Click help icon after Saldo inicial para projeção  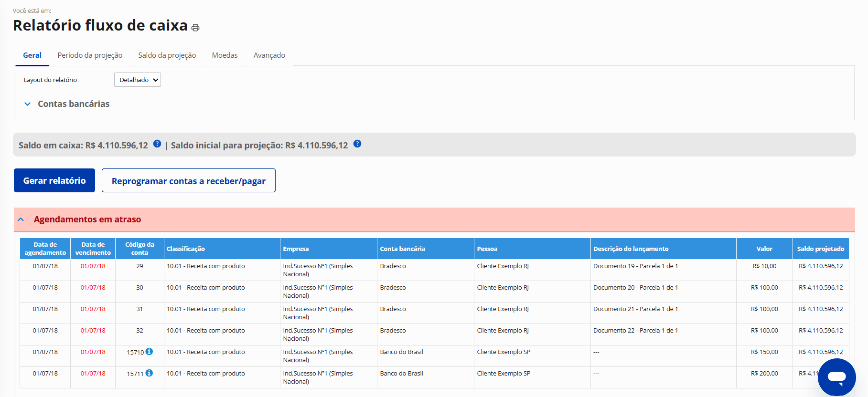(357, 144)
